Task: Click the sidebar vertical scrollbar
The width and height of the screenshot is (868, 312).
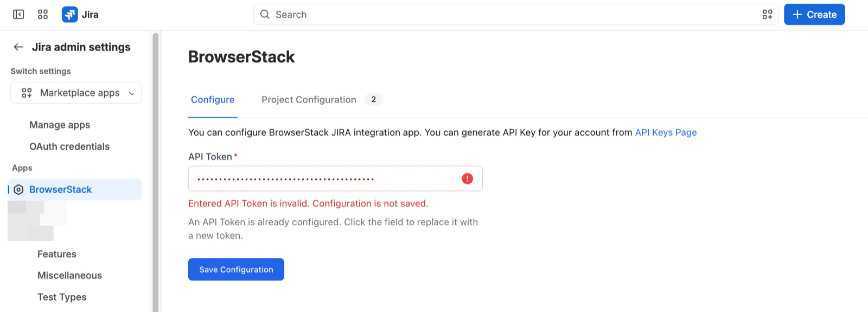Action: click(156, 173)
